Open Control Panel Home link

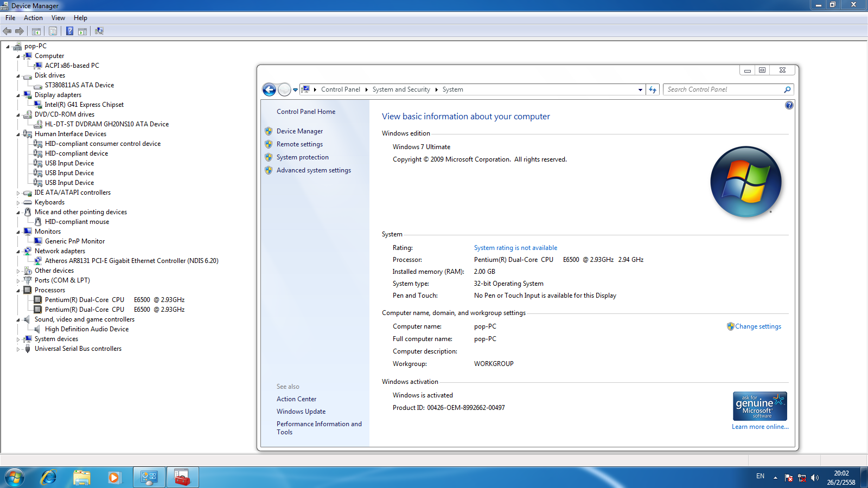pos(306,112)
